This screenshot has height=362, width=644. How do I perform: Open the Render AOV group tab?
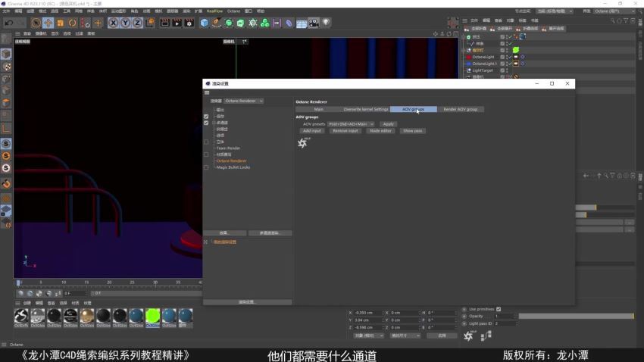click(x=461, y=109)
